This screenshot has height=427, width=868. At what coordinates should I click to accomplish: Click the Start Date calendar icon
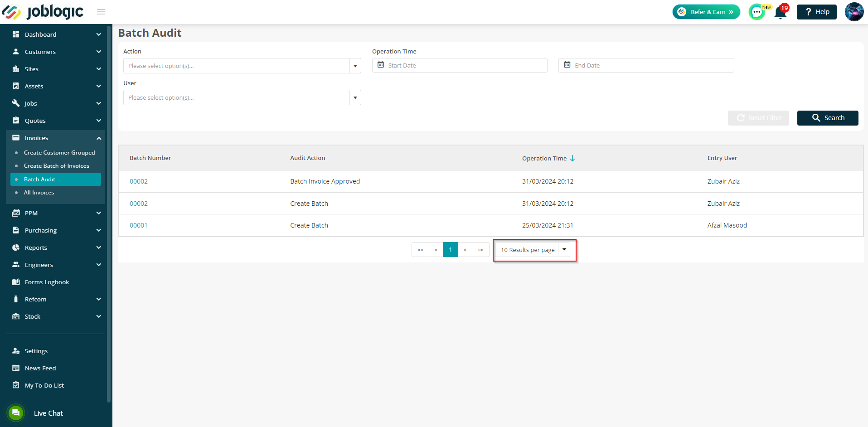(x=381, y=65)
